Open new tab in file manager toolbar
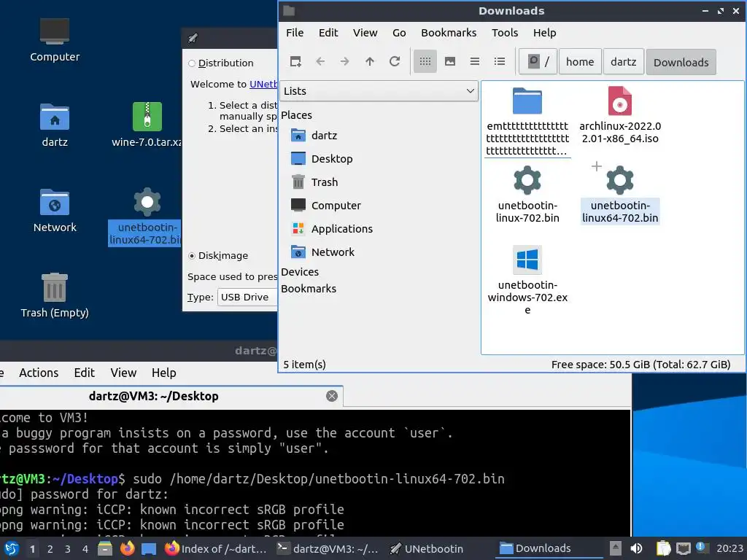 (295, 61)
